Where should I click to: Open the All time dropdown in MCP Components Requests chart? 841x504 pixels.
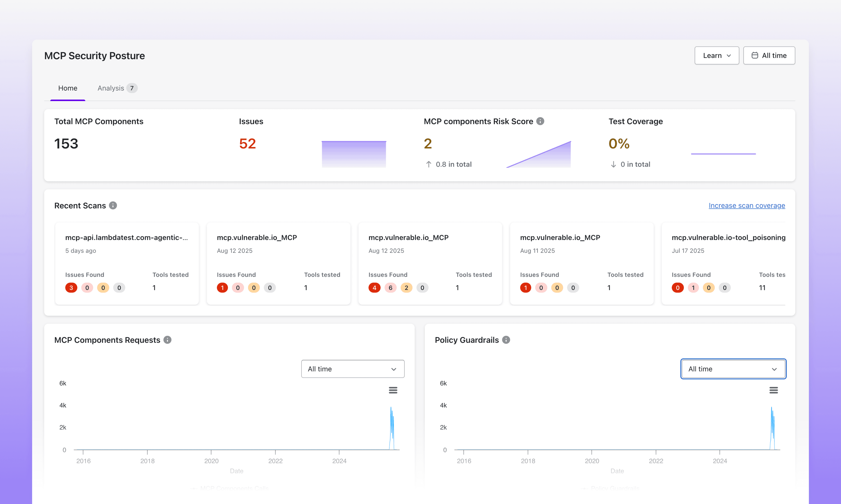pyautogui.click(x=352, y=369)
